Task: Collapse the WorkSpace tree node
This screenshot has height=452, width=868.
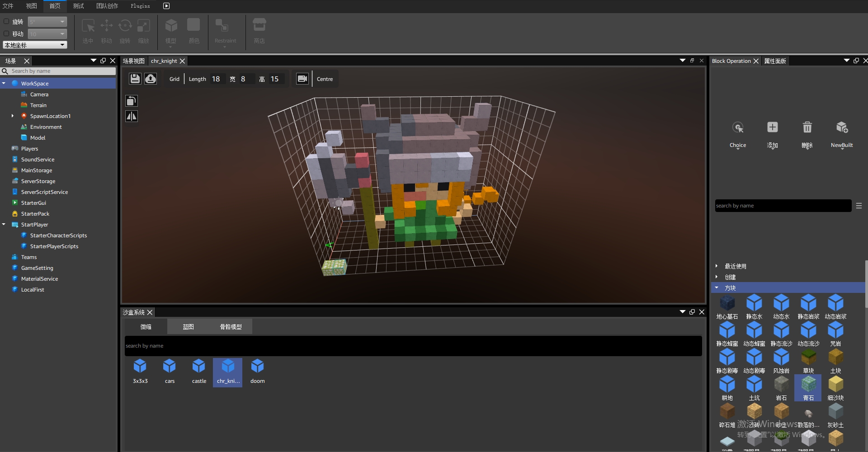Action: click(4, 83)
